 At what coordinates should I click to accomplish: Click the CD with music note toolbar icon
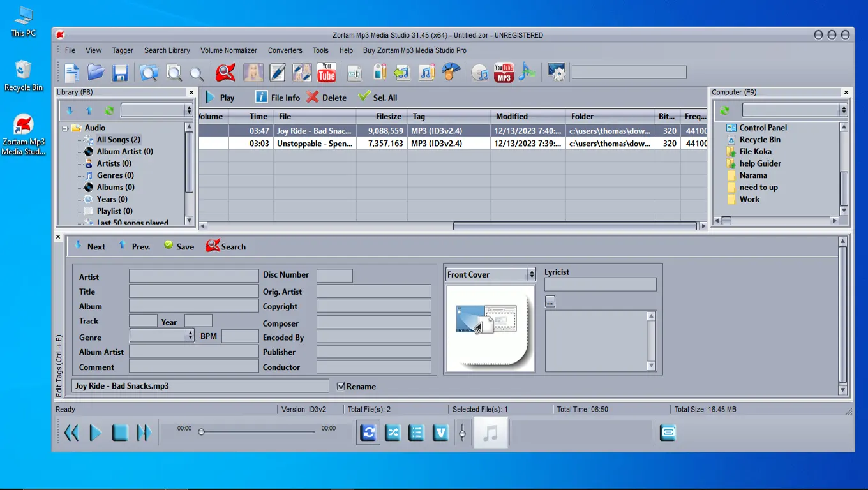480,73
